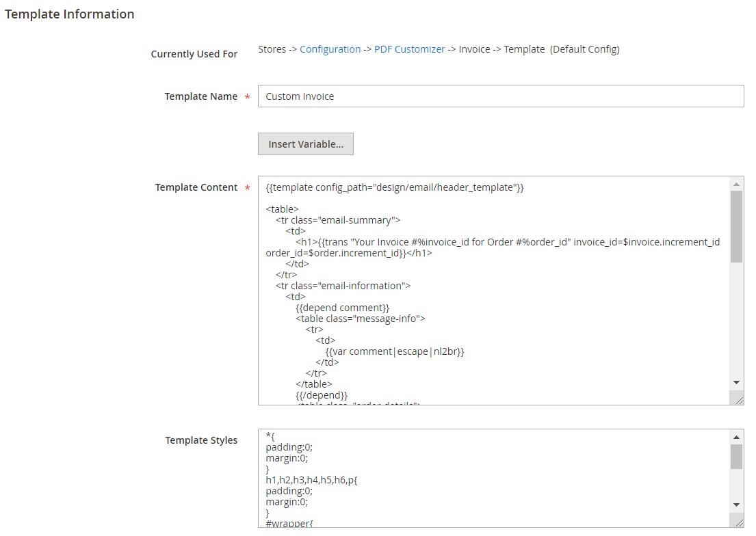Focus the Template Name input field
Viewport: 756px width, 536px height.
coord(500,96)
